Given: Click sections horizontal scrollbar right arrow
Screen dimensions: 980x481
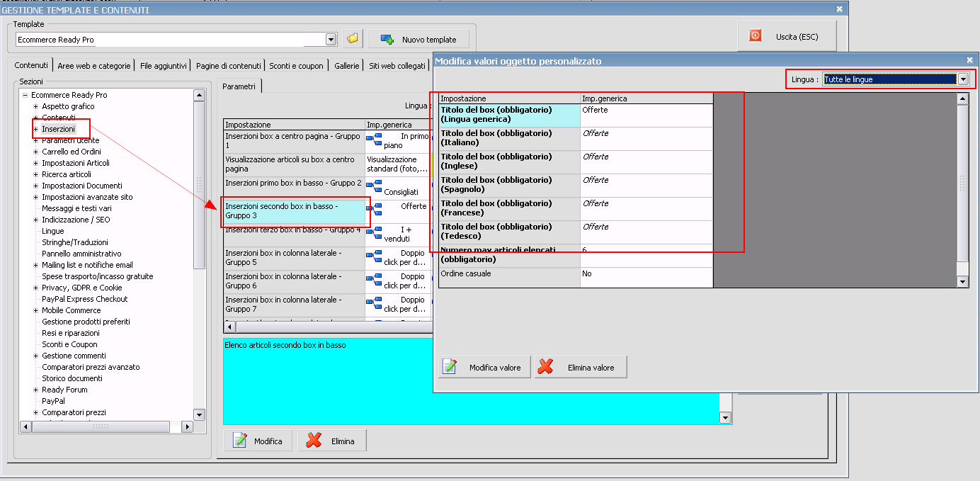Looking at the screenshot, I should 187,426.
